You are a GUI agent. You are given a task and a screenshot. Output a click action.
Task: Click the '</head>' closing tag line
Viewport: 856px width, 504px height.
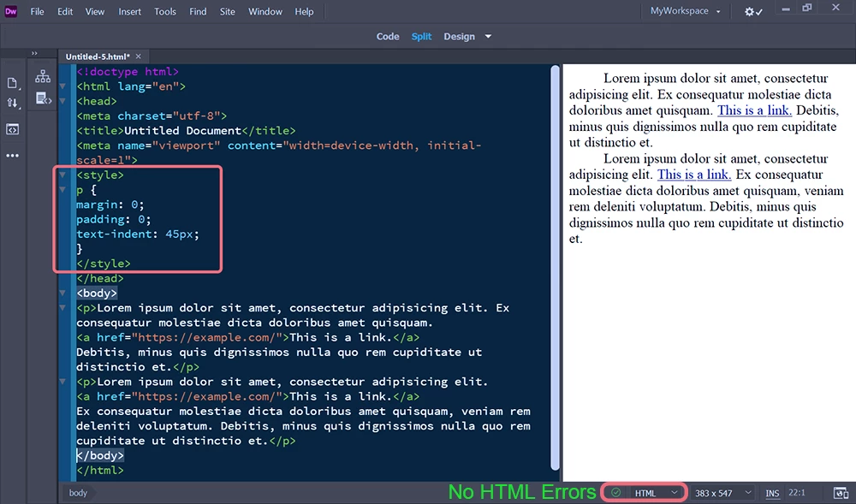pyautogui.click(x=100, y=278)
